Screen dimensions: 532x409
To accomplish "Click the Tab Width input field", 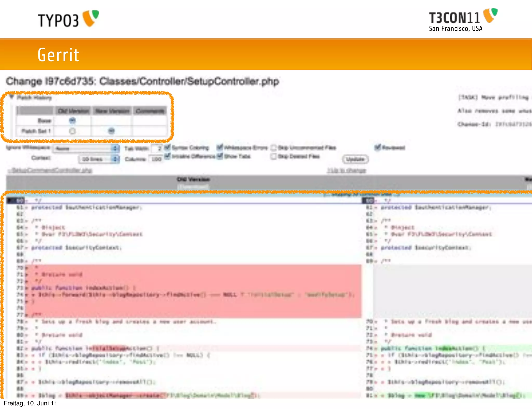I will click(x=157, y=148).
